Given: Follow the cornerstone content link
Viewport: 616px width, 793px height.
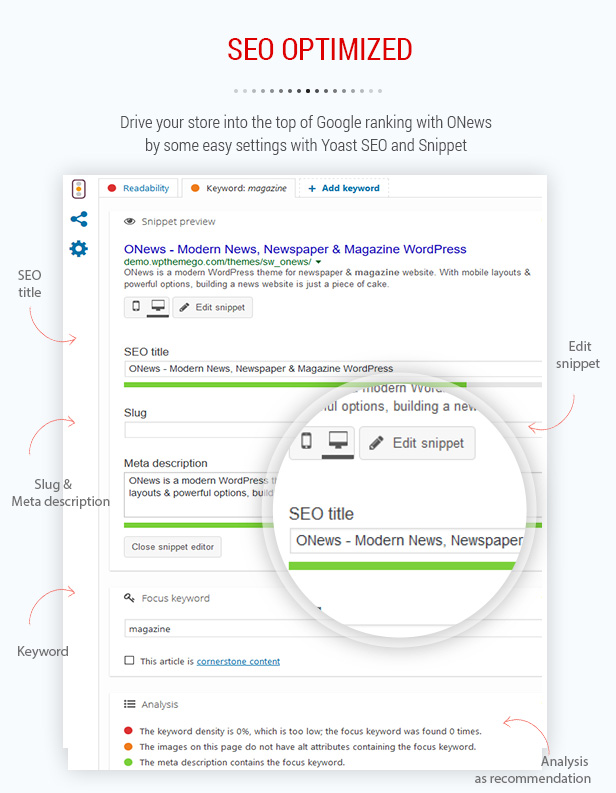Looking at the screenshot, I should (238, 661).
